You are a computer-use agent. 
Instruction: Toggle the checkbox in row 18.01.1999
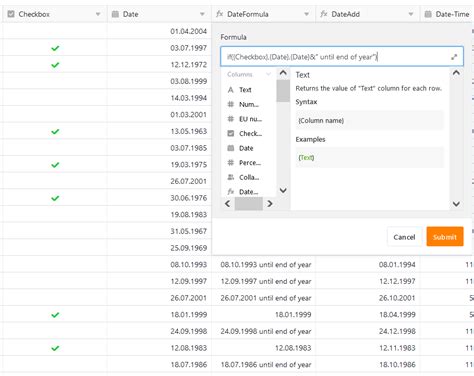(x=55, y=315)
